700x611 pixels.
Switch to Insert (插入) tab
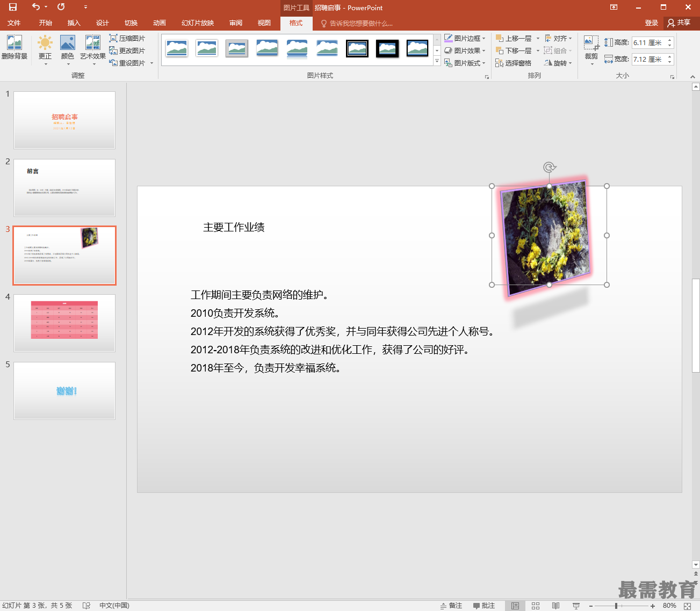(74, 23)
